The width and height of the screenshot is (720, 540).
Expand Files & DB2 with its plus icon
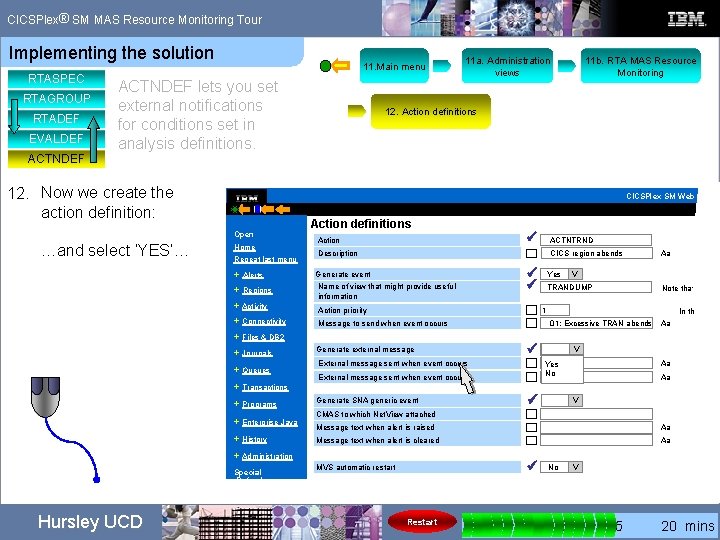[x=236, y=337]
